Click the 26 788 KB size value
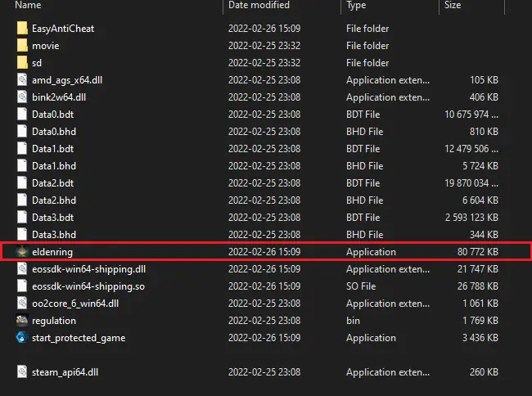 pos(478,286)
